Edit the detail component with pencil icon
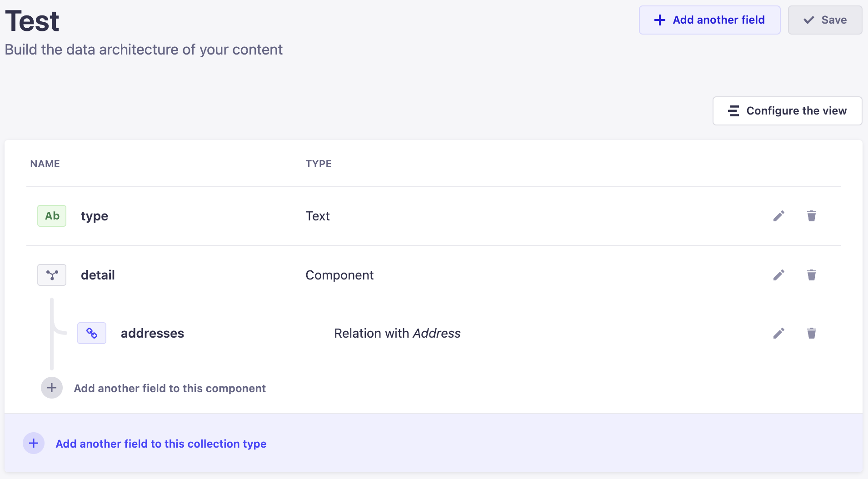Screen dimensions: 868x479 coord(779,275)
